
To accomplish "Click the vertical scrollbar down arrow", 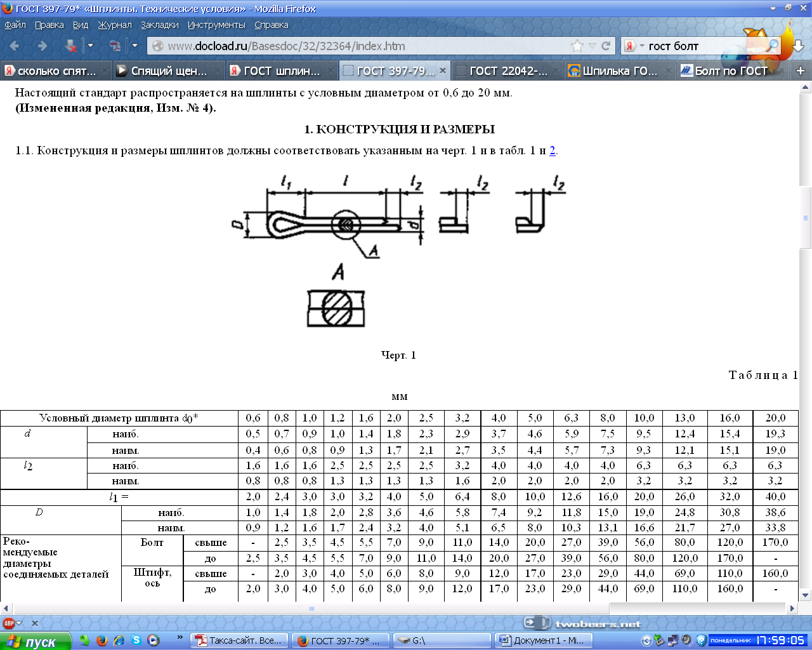I will tap(806, 595).
